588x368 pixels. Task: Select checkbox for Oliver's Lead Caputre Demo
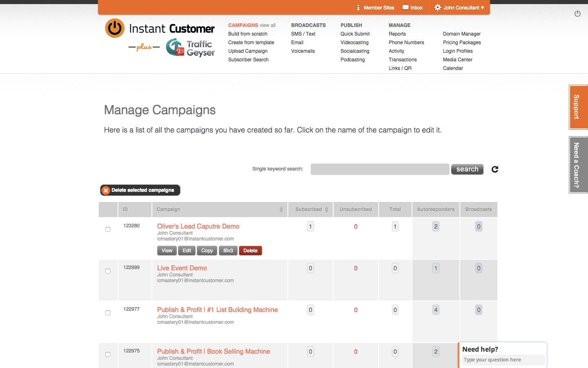pos(108,229)
